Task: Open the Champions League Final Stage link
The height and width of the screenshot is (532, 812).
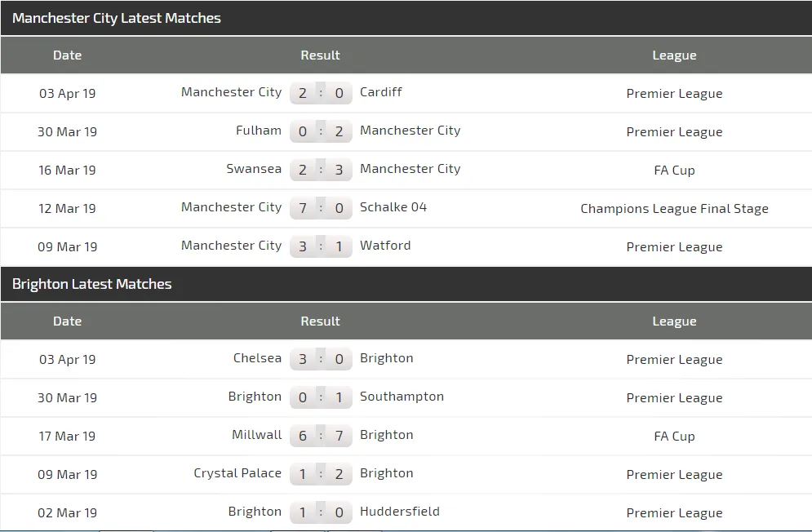Action: [x=674, y=208]
